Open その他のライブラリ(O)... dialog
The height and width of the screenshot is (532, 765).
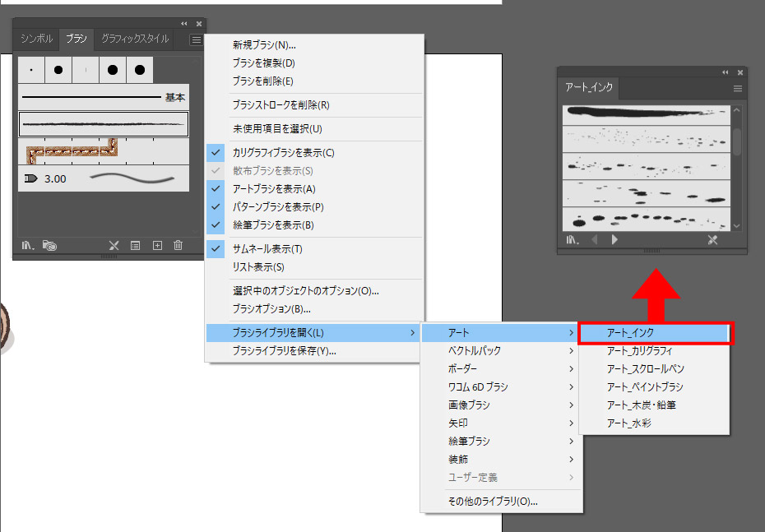tap(493, 502)
